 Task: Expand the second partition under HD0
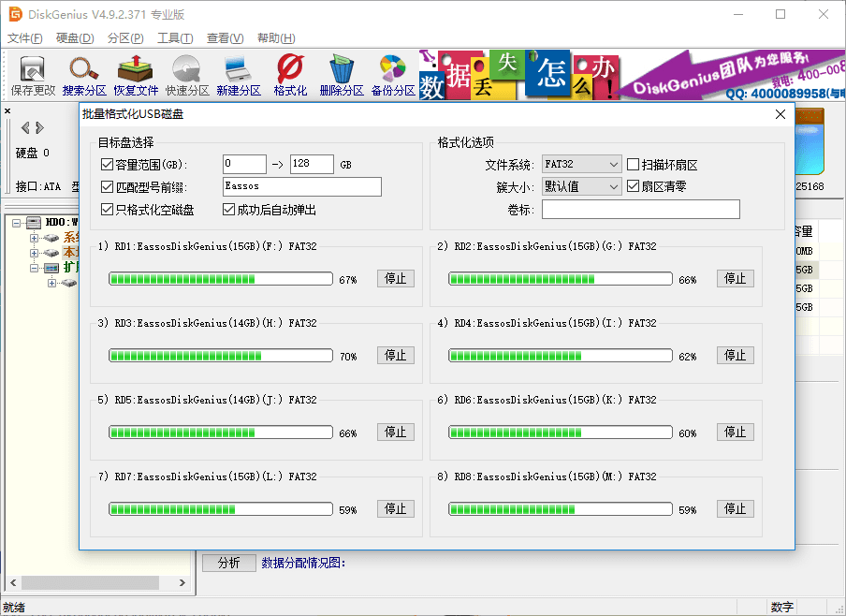click(34, 253)
